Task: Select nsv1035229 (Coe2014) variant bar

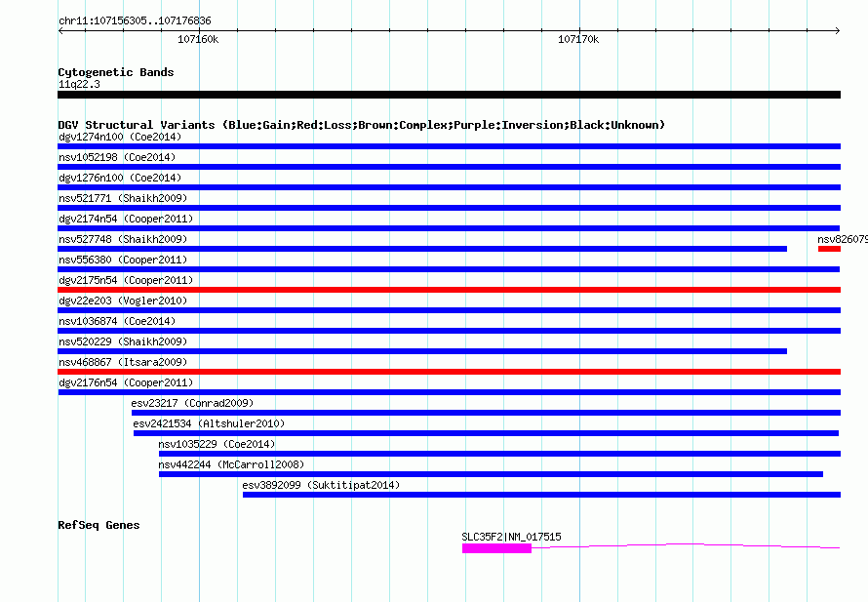Action: click(500, 454)
